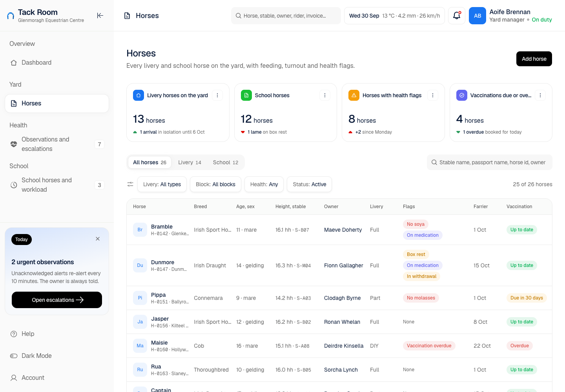Open options menu on School horses card

coord(325,95)
